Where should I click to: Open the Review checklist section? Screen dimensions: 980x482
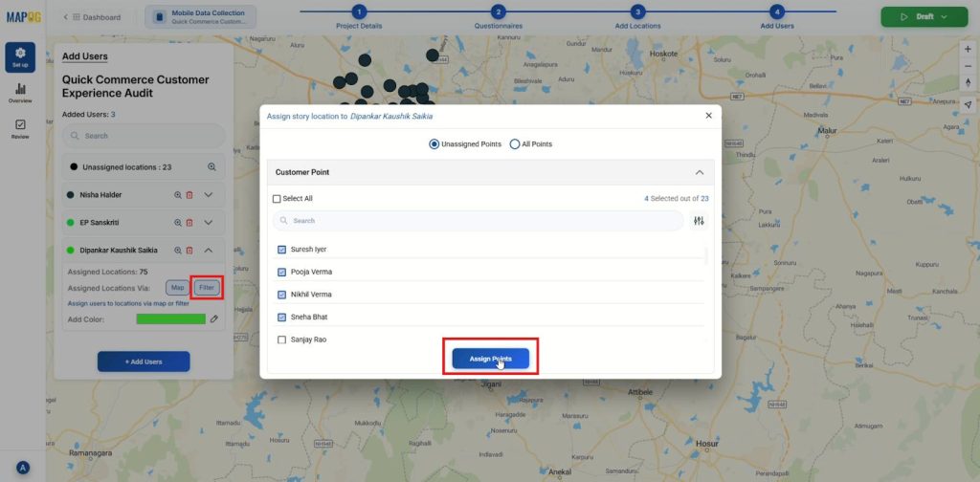tap(20, 129)
